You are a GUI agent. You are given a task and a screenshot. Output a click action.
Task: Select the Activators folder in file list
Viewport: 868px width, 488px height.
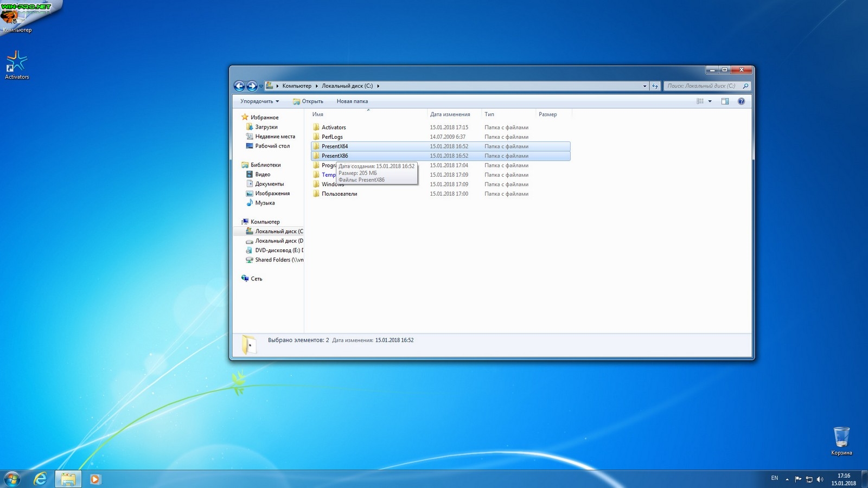tap(333, 127)
